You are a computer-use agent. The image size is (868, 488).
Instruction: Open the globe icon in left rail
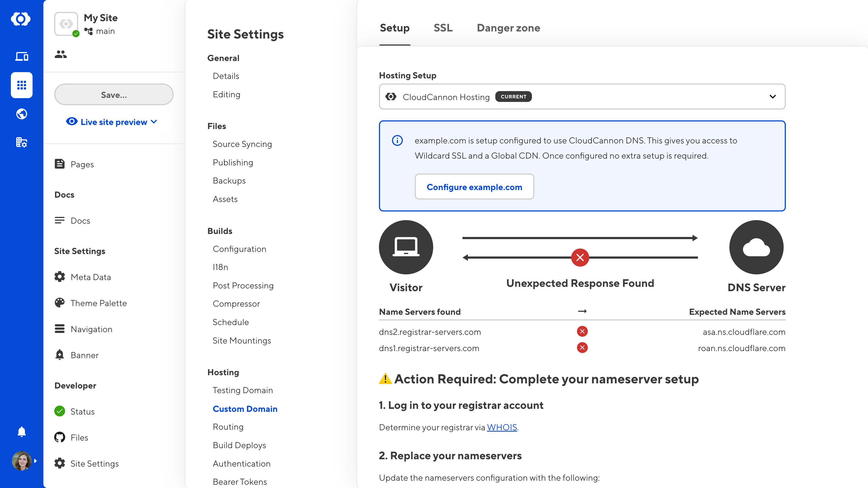point(22,114)
